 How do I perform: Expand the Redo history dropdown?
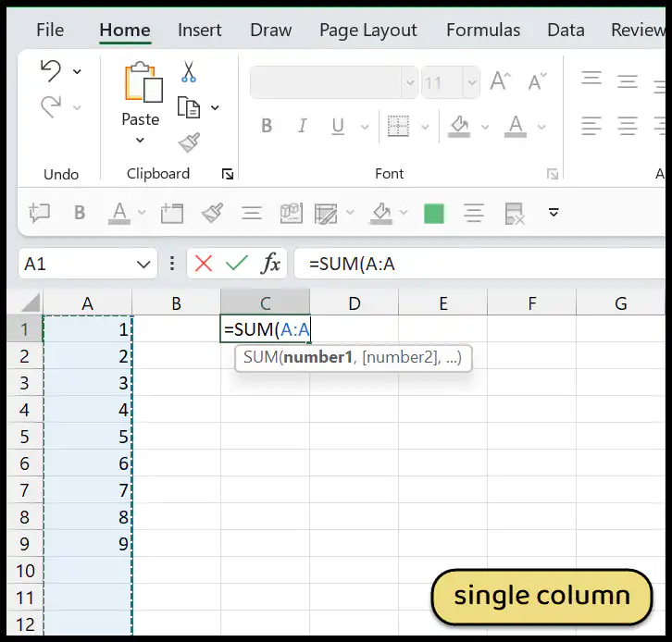[x=77, y=107]
